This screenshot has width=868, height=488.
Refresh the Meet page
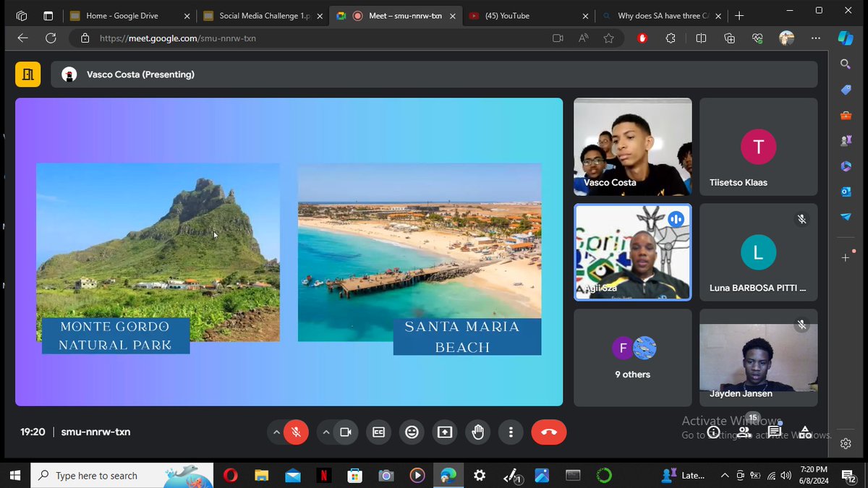51,38
